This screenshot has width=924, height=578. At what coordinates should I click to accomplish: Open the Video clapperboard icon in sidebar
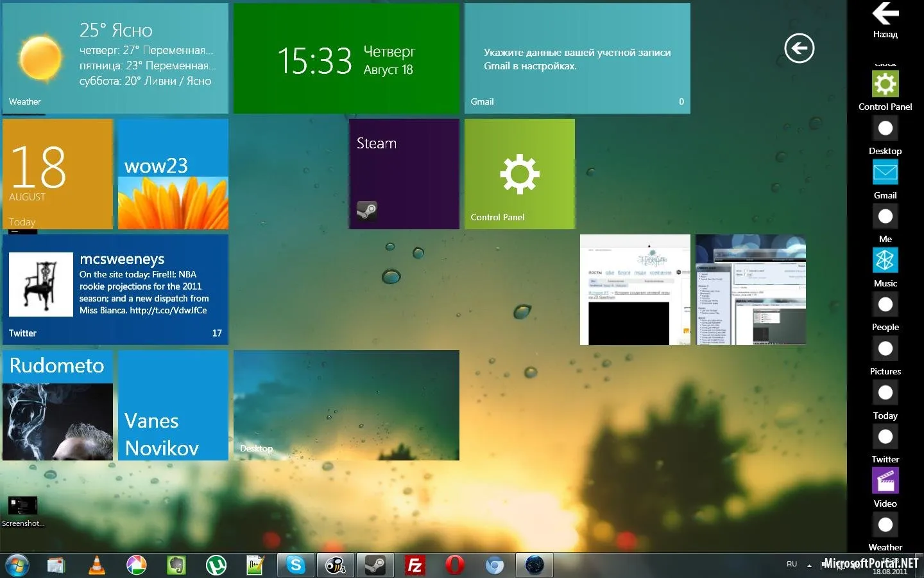click(885, 481)
